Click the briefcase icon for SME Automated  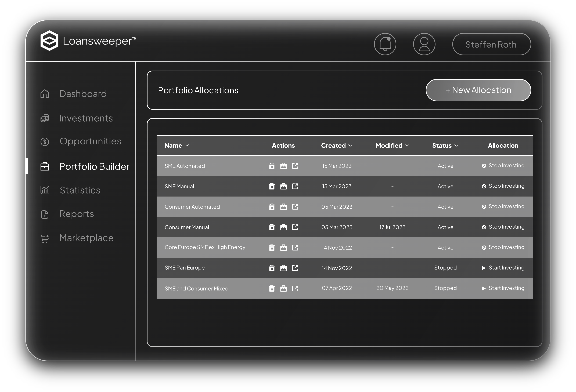283,166
